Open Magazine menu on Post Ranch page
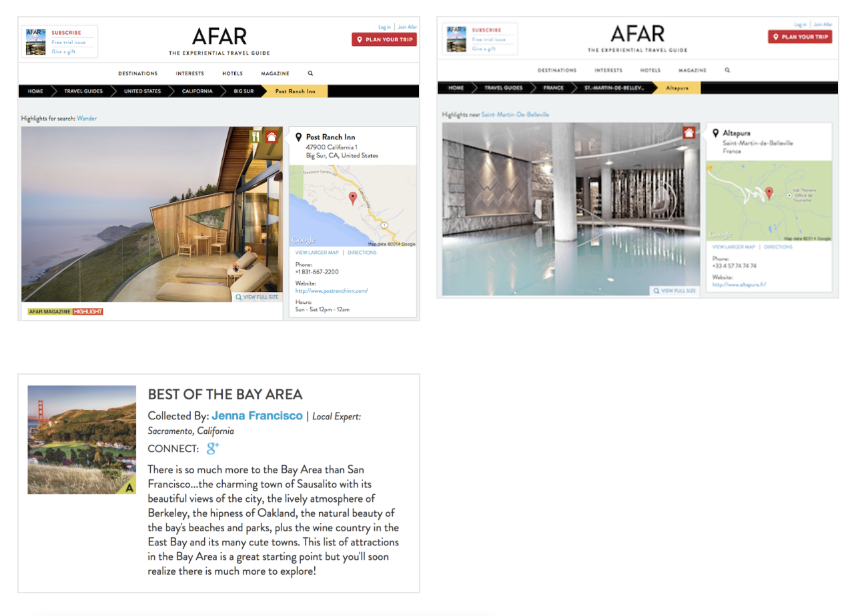858x616 pixels. (276, 73)
